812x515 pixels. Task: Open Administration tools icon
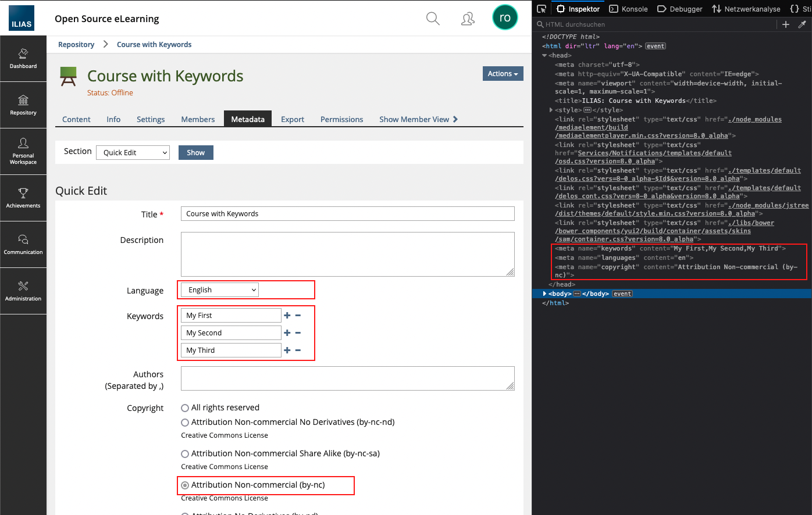pyautogui.click(x=23, y=291)
